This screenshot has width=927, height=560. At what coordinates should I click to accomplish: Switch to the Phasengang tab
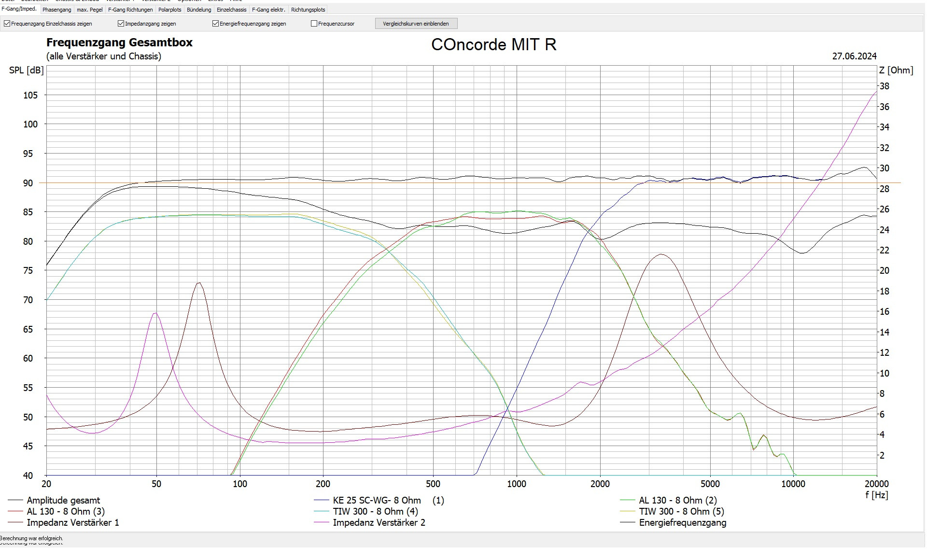[56, 10]
